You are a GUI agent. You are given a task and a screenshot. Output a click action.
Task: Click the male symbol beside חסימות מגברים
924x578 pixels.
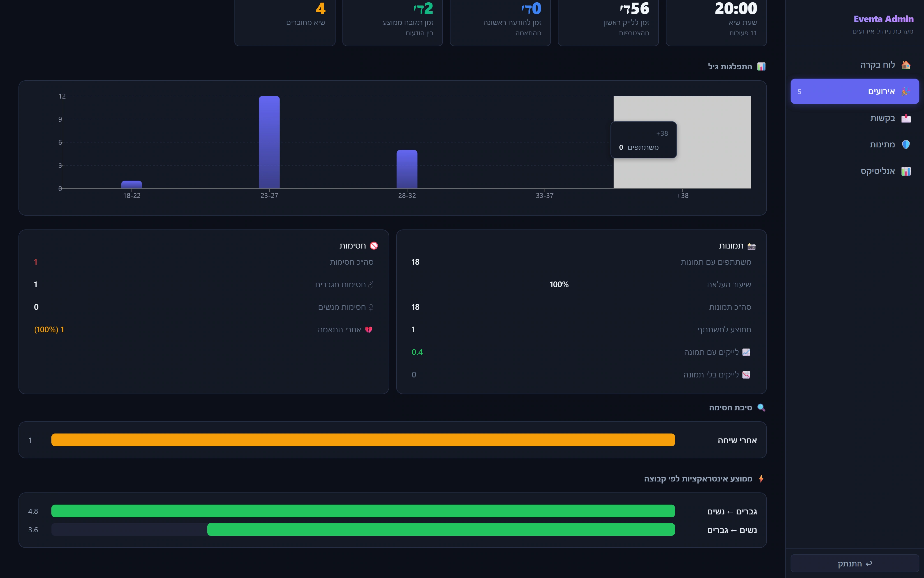370,285
